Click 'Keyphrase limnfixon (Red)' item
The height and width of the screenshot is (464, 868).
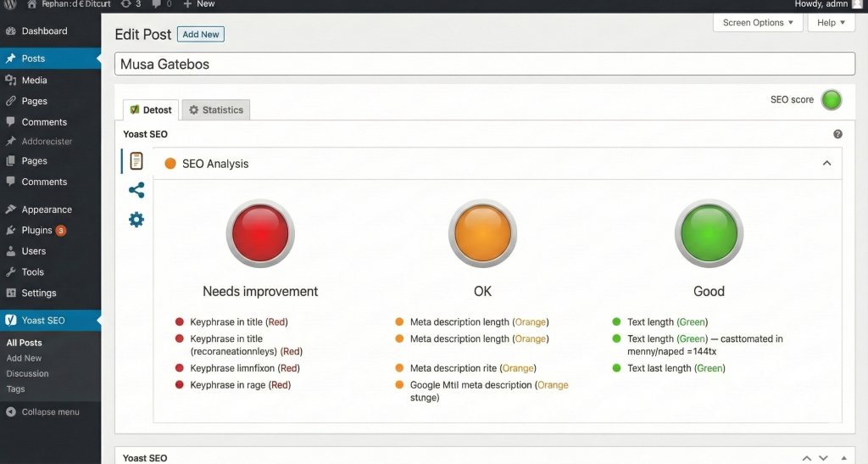pyautogui.click(x=237, y=368)
